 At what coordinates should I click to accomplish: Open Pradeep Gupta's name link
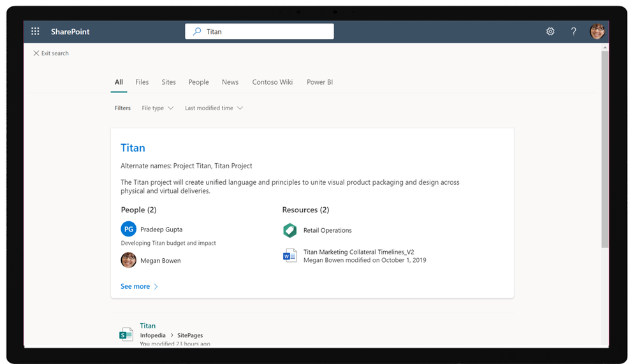click(161, 229)
